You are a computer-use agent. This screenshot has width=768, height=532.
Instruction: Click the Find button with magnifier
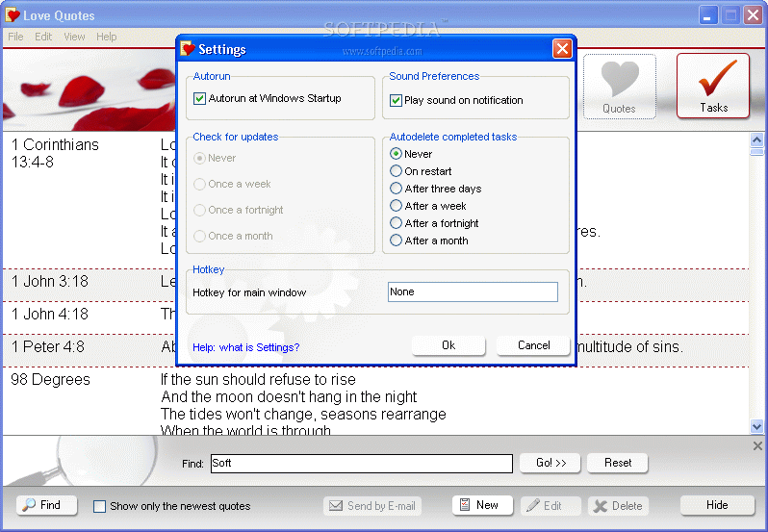pos(47,505)
